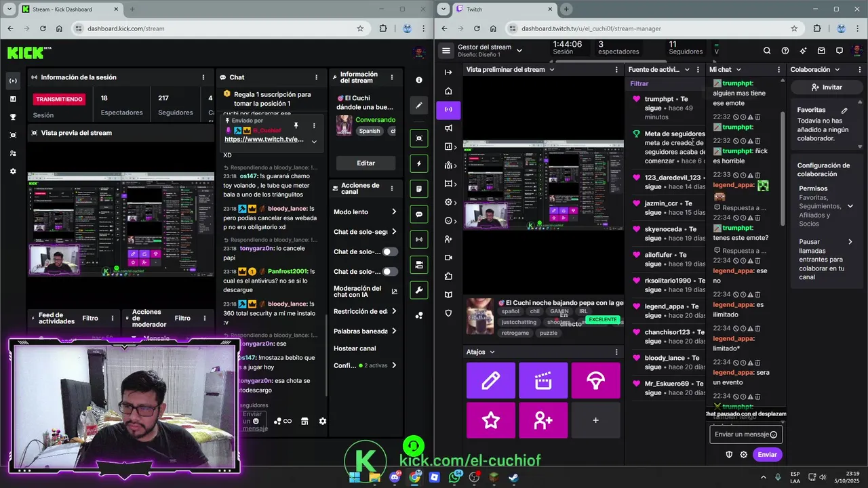
Task: Click the pin icon on Kick pinned message
Action: (x=296, y=125)
